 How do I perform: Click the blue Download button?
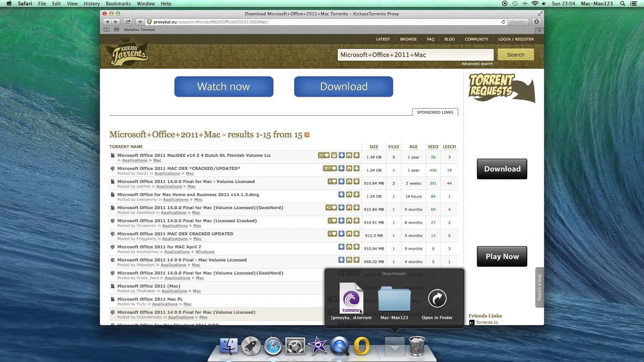point(344,86)
